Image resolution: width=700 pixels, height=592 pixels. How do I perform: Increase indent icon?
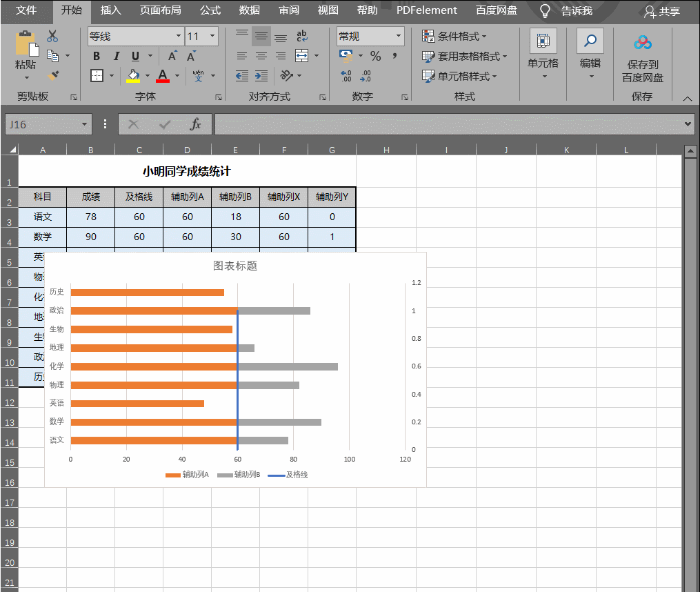coord(261,75)
